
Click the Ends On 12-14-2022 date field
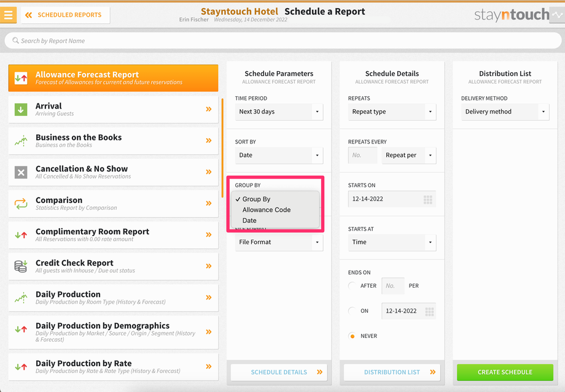click(408, 311)
